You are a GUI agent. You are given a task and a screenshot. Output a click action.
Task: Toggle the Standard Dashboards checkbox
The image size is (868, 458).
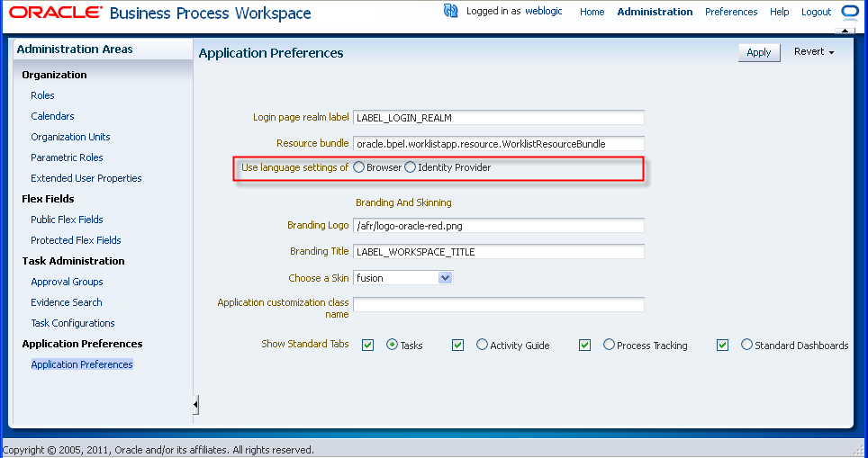click(x=722, y=346)
